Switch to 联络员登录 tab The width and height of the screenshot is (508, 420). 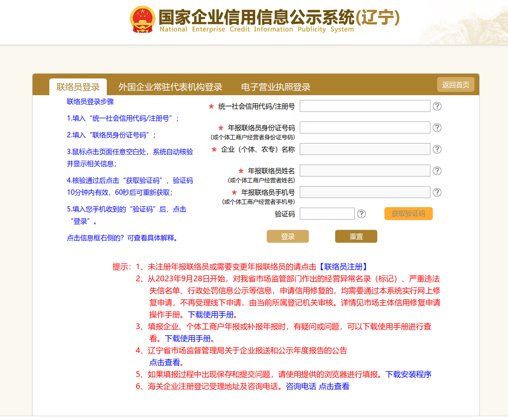(x=78, y=87)
